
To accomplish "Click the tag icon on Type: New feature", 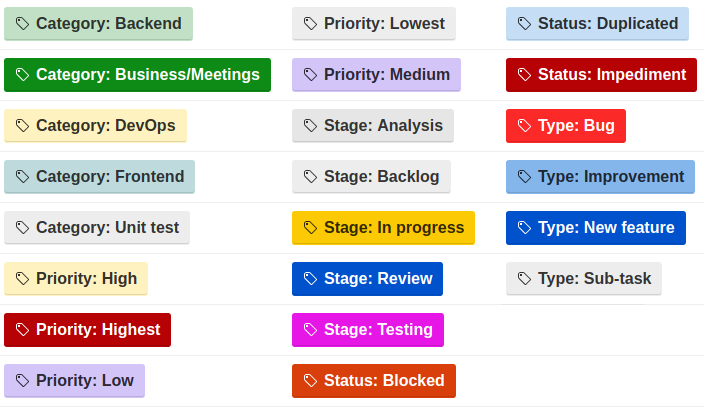I will click(525, 228).
